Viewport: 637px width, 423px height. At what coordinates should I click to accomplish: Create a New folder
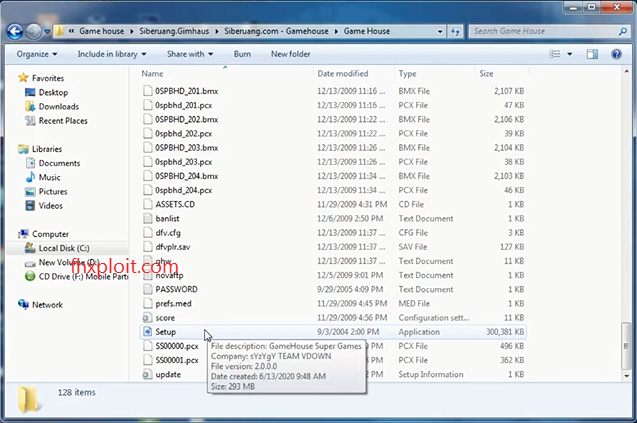[290, 54]
